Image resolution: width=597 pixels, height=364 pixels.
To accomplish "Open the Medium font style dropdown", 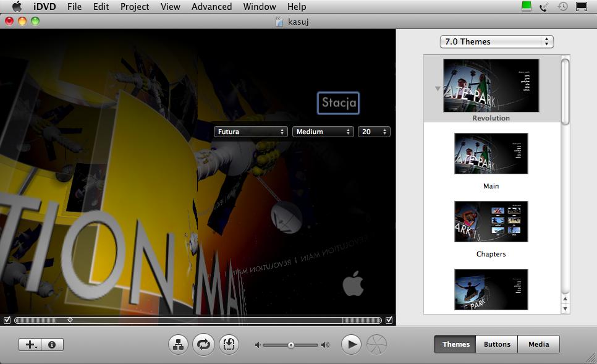I will point(323,132).
